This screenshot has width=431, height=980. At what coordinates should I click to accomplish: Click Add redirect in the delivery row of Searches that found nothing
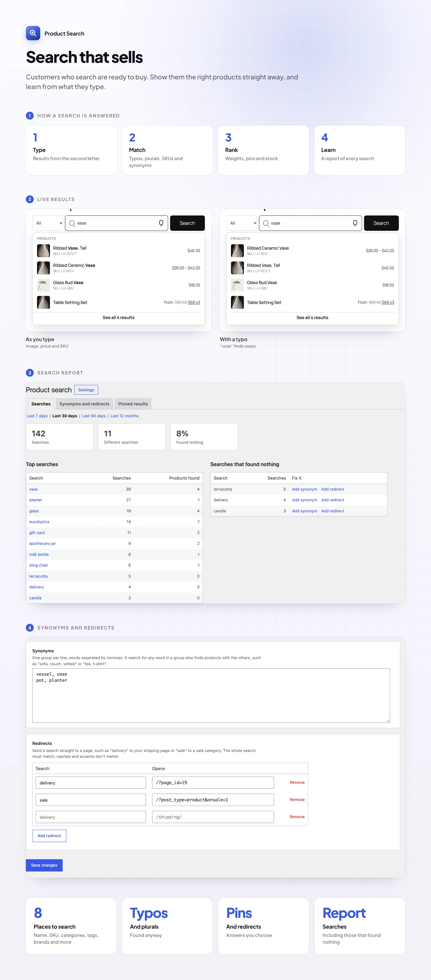pyautogui.click(x=332, y=500)
